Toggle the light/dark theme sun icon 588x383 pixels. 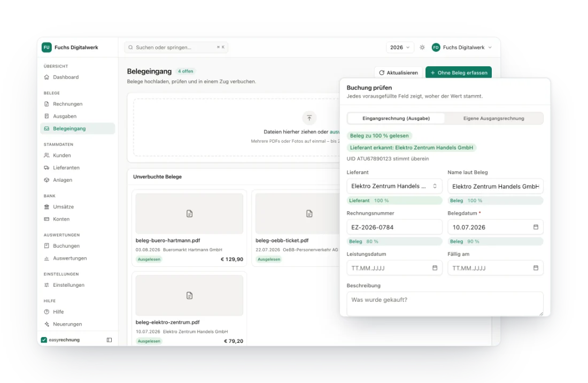[422, 47]
